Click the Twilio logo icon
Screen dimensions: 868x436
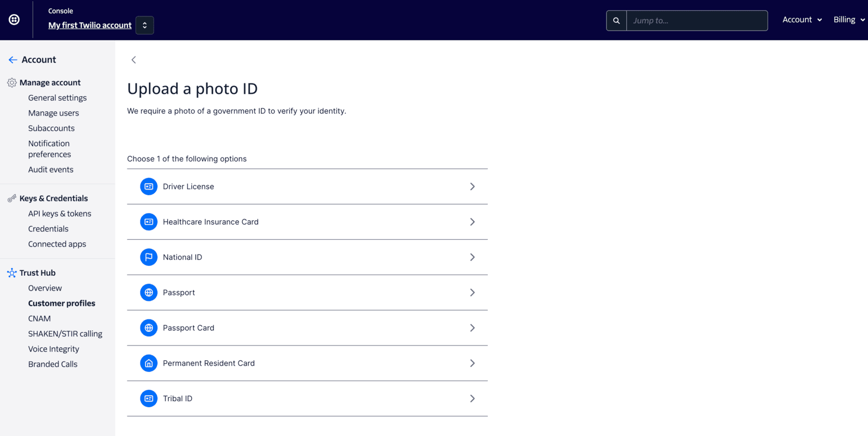click(x=14, y=20)
